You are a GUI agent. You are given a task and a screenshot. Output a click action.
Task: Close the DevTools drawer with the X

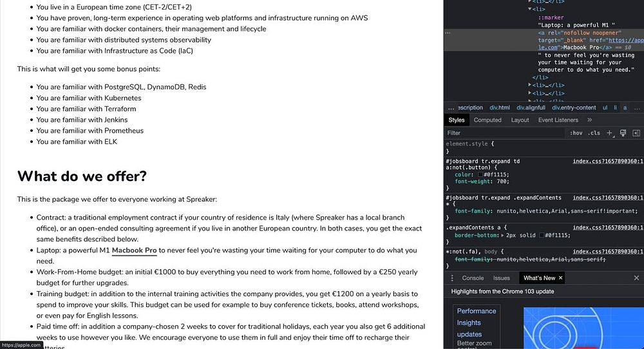point(636,278)
